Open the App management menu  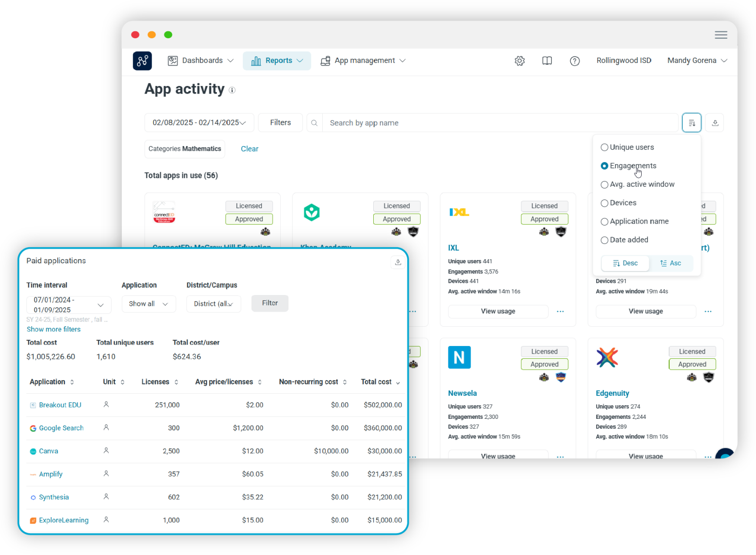363,61
